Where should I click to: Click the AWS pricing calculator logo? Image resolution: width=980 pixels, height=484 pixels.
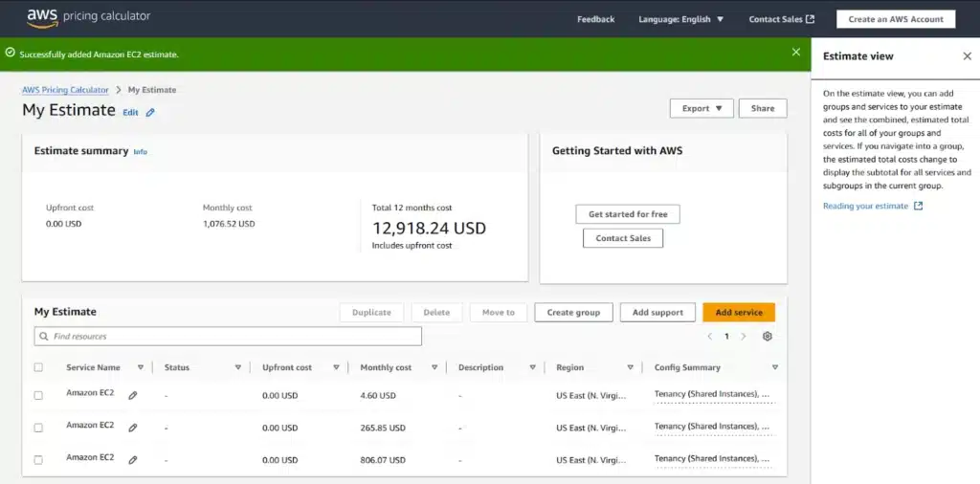click(88, 18)
